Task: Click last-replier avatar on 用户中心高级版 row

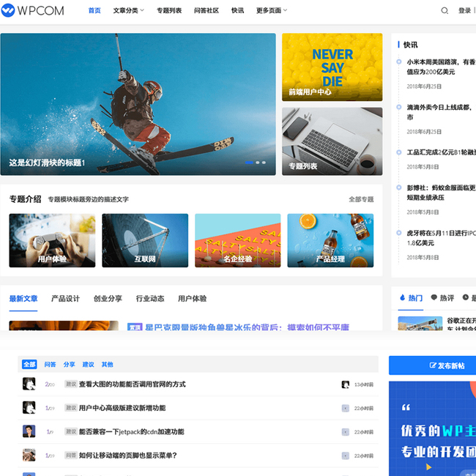Action: tap(346, 409)
